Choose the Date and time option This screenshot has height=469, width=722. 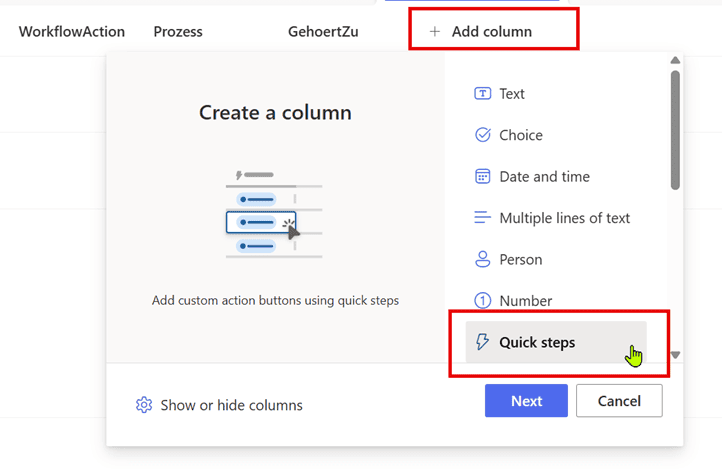544,177
